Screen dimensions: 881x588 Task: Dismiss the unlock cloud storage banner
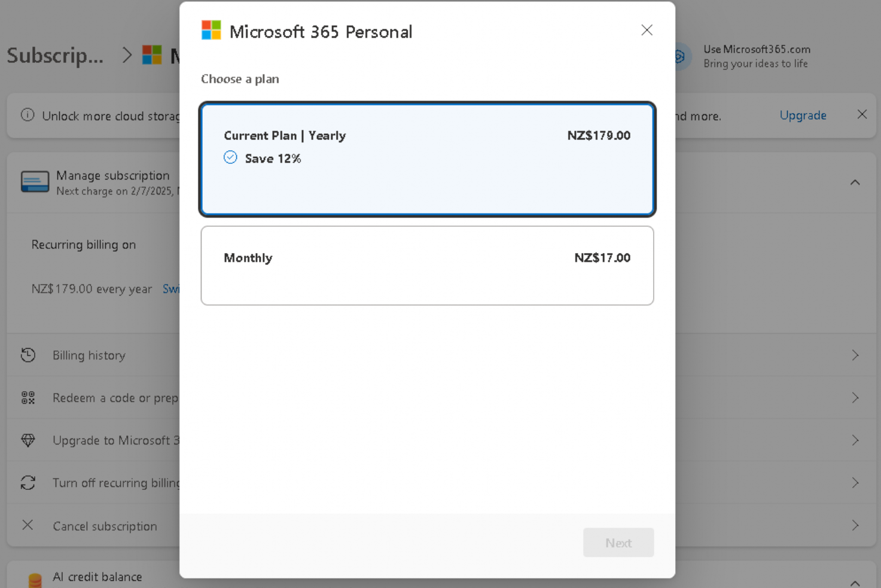pos(862,114)
